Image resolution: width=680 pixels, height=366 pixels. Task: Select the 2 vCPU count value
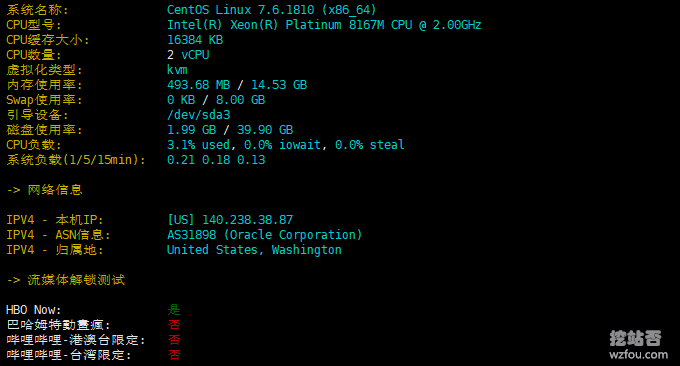pos(188,55)
